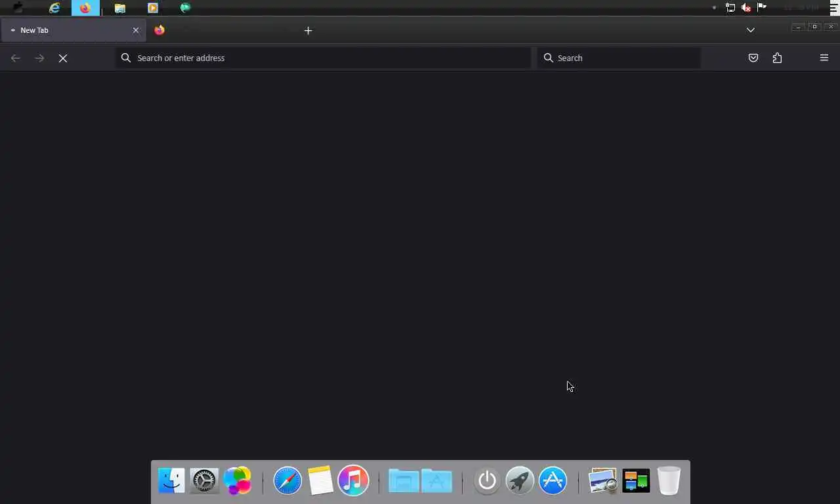
Task: Open a new tab with the plus button
Action: pos(308,30)
